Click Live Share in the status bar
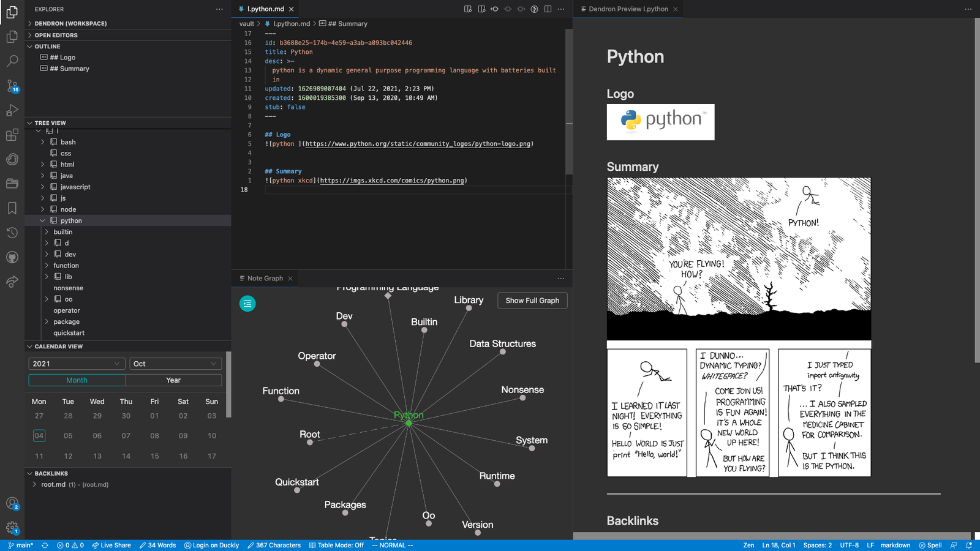The width and height of the screenshot is (980, 551). tap(111, 545)
